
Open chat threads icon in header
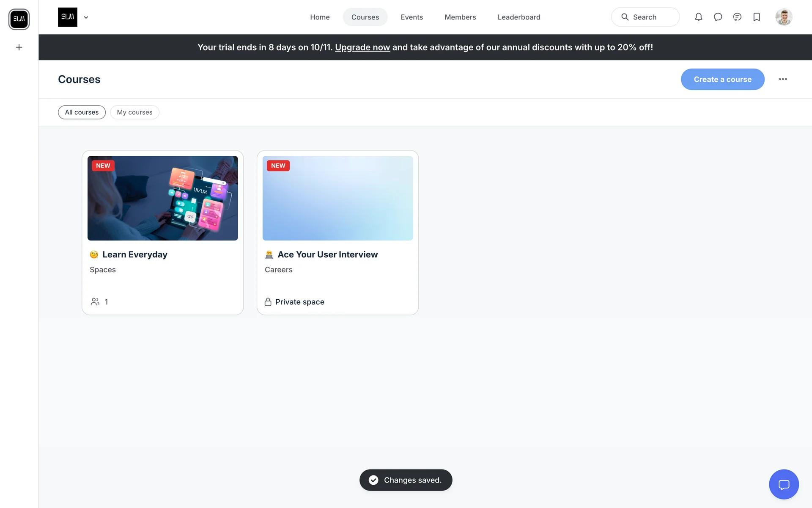tap(737, 17)
